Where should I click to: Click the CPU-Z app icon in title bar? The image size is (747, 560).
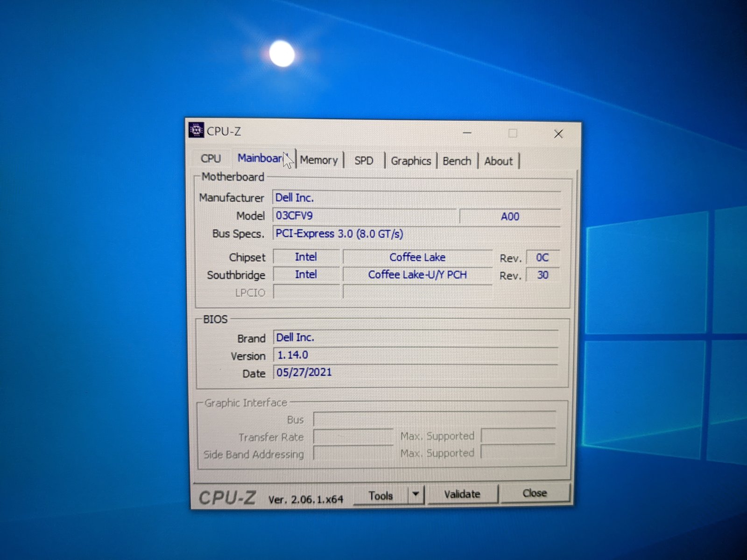click(x=196, y=130)
